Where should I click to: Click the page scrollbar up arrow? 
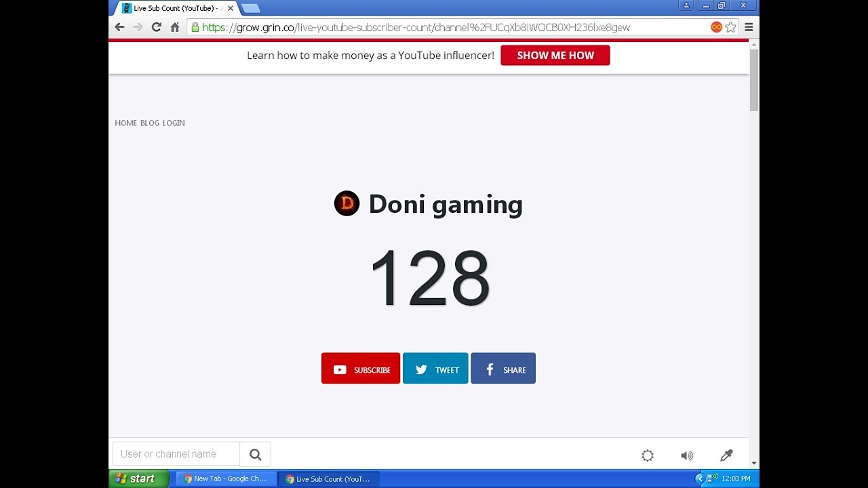[754, 44]
